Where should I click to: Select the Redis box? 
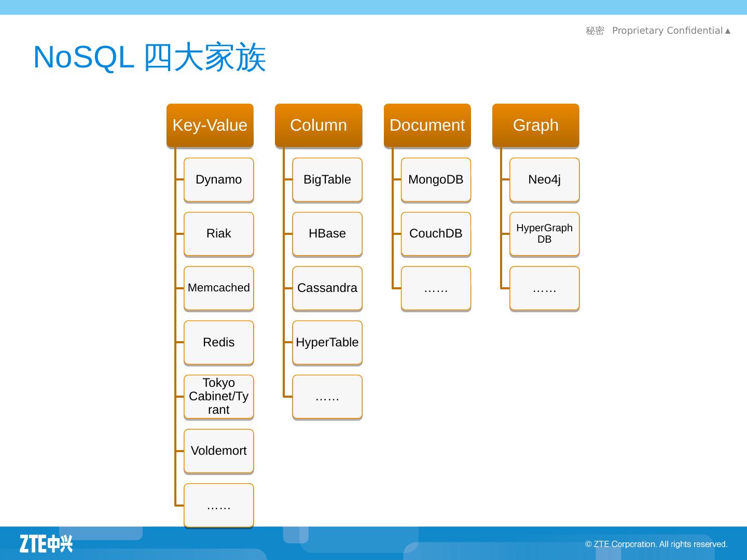(219, 343)
